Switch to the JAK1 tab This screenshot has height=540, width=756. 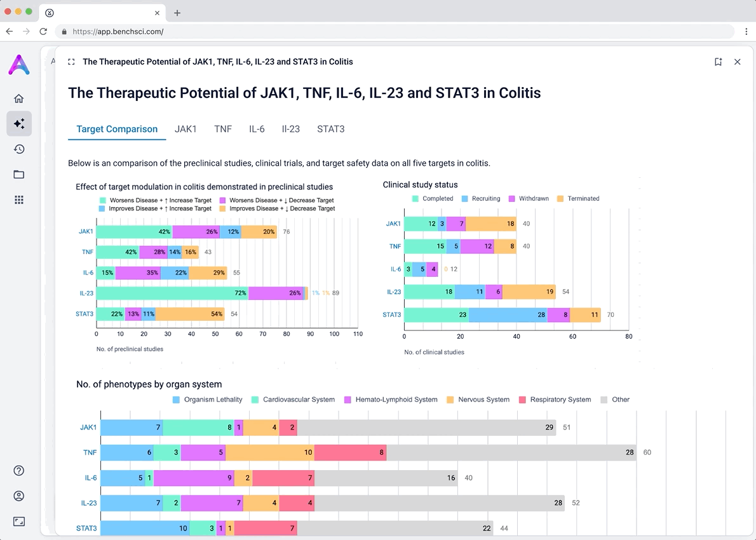point(186,129)
